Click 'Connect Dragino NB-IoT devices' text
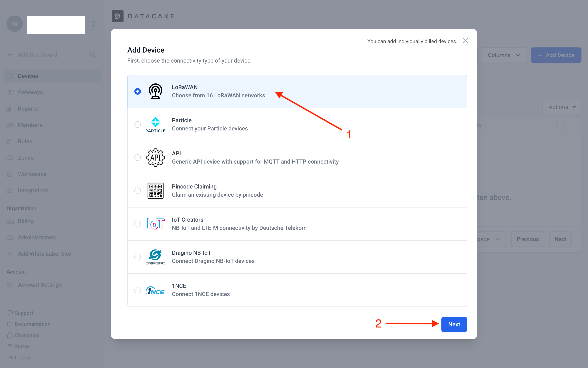 pos(213,261)
